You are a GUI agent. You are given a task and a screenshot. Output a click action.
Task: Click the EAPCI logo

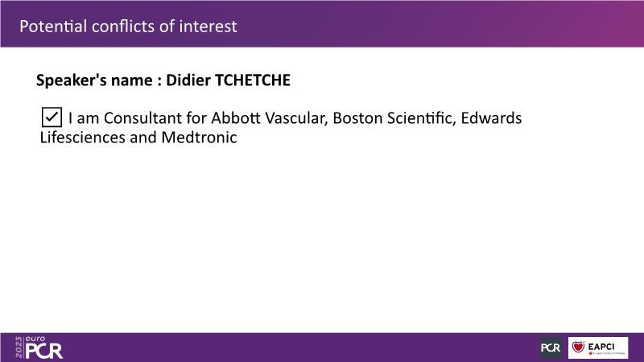(598, 348)
